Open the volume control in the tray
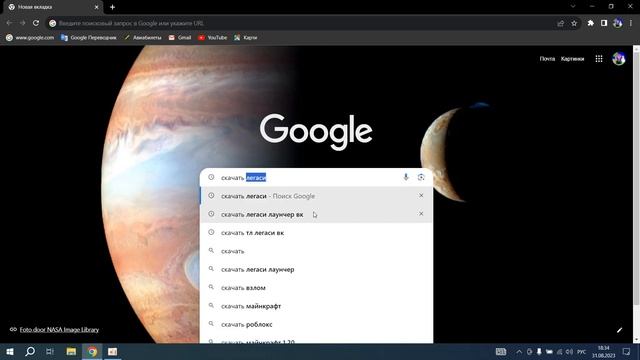Viewport: 640px width, 360px height. (x=569, y=352)
